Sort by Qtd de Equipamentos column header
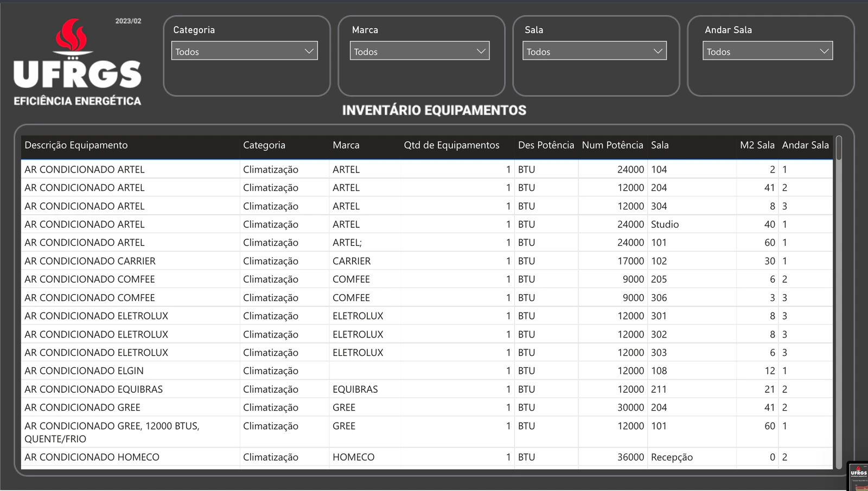 (x=451, y=145)
